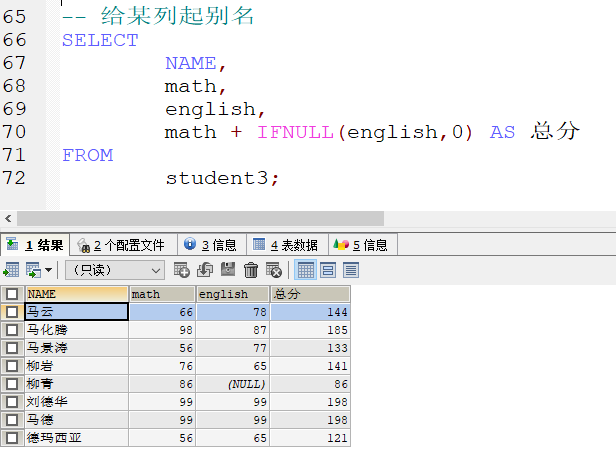Click the delete row trash icon
Viewport: 616px width, 462px height.
(251, 270)
